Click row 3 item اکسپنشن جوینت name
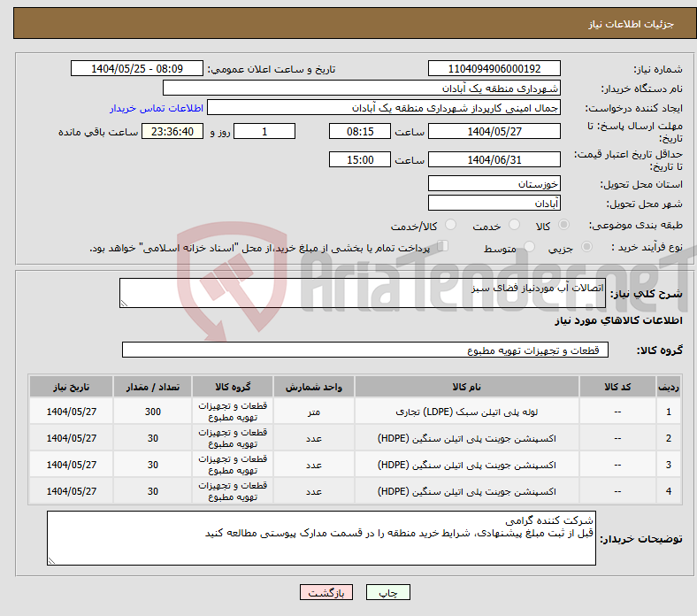697x616 pixels. pos(467,465)
